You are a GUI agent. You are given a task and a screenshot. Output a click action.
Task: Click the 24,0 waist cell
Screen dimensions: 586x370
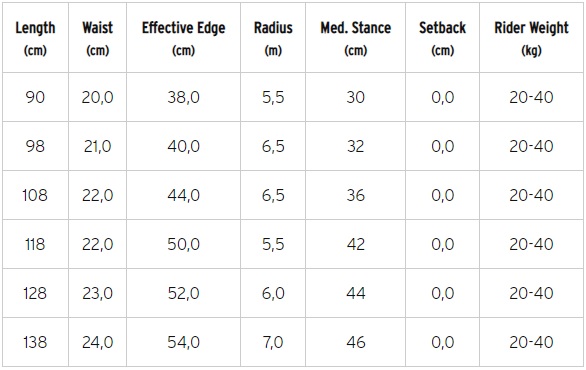(98, 342)
